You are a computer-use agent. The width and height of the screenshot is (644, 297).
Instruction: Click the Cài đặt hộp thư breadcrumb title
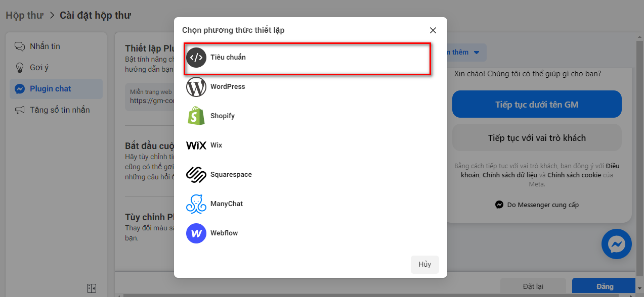(95, 15)
